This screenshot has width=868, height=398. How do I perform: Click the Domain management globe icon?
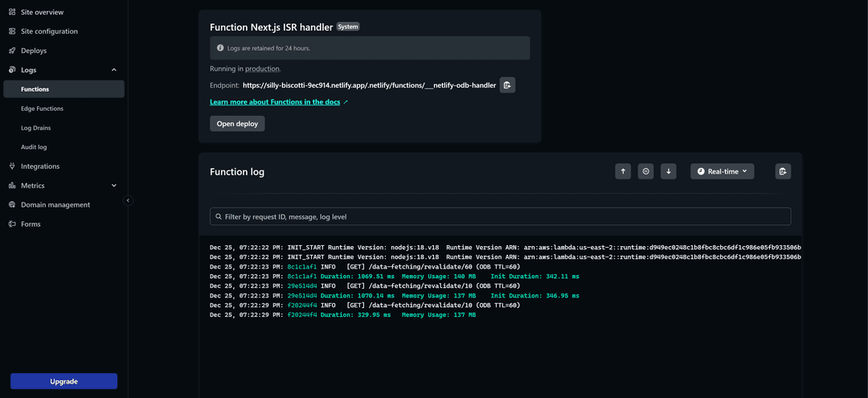pos(12,205)
